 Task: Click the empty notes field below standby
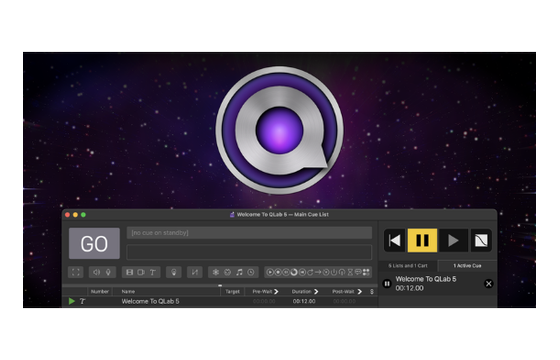pos(249,252)
